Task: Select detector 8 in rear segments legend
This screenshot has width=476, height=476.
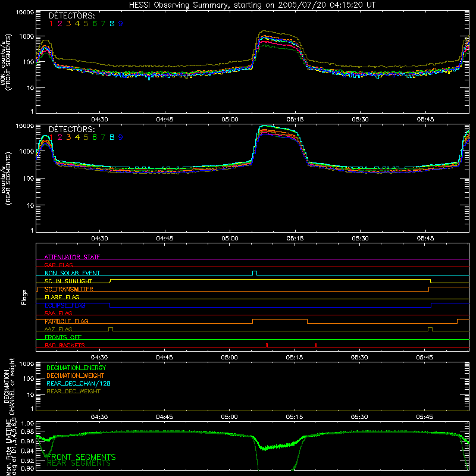Action: coord(112,137)
